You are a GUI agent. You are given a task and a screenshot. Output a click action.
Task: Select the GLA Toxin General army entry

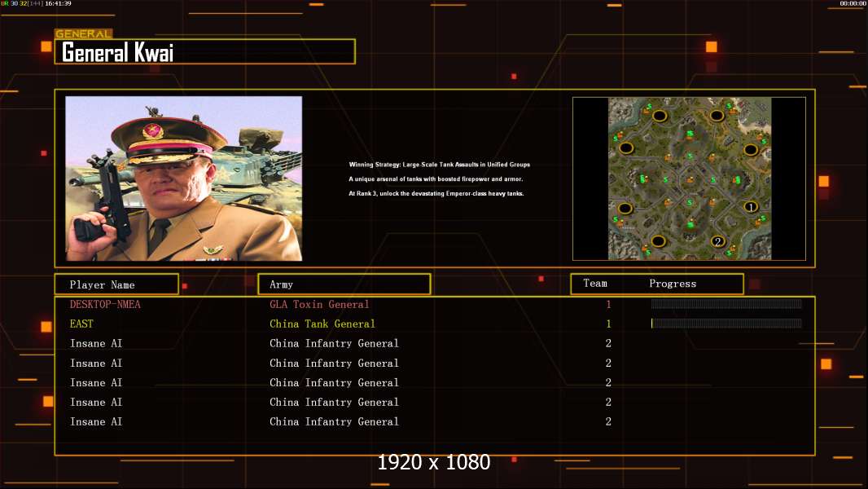click(319, 304)
